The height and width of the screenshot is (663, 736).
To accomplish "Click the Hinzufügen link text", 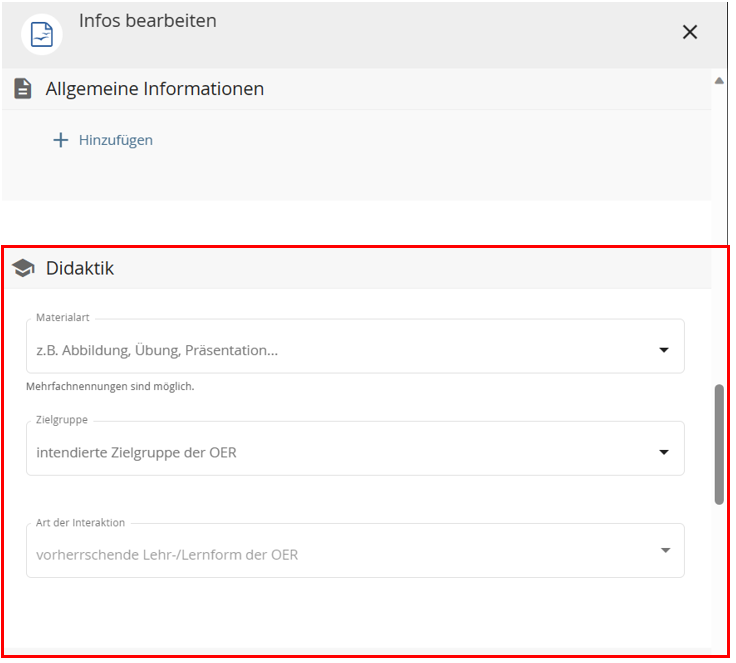I will click(x=116, y=140).
